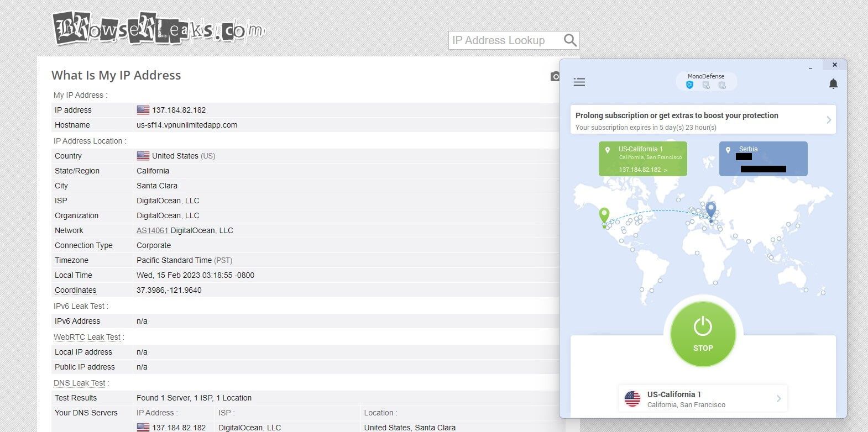Open the prolong subscription banner
Viewport: 868px width, 432px height.
coord(703,120)
